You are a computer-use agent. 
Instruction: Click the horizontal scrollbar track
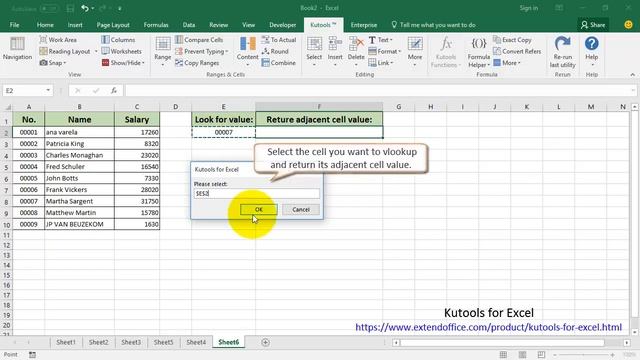coord(511,342)
